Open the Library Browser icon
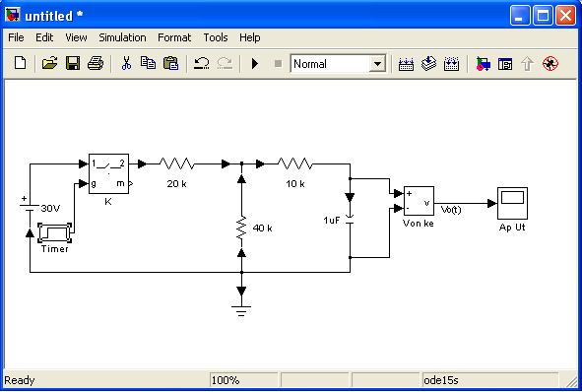582x392 pixels. click(x=483, y=64)
